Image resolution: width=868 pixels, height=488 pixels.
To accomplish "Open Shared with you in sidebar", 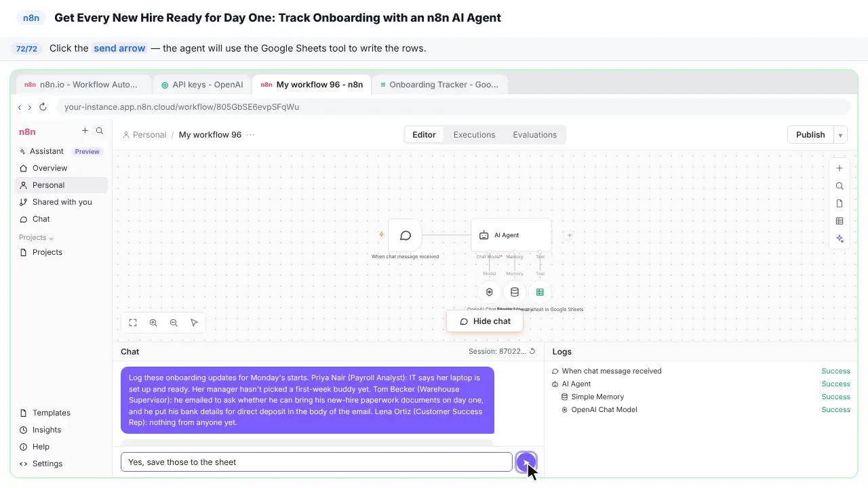I will pyautogui.click(x=61, y=202).
